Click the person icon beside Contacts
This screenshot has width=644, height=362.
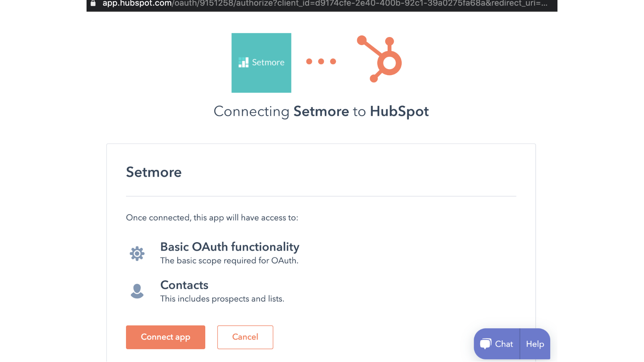(137, 291)
